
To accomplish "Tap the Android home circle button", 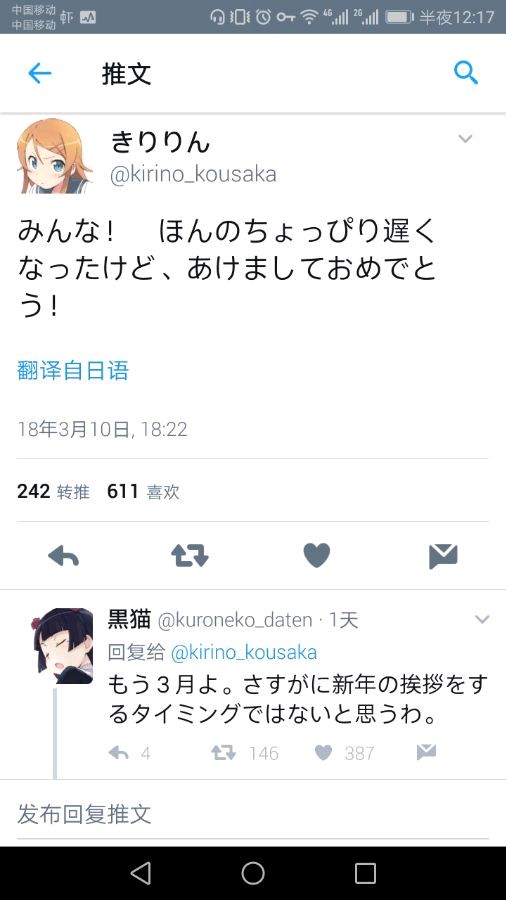I will click(x=253, y=873).
